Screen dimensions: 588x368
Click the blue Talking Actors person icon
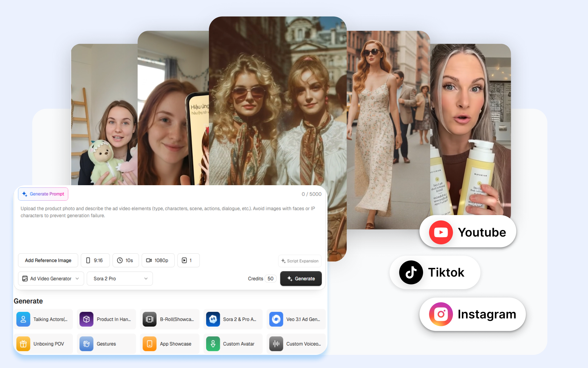coord(23,319)
